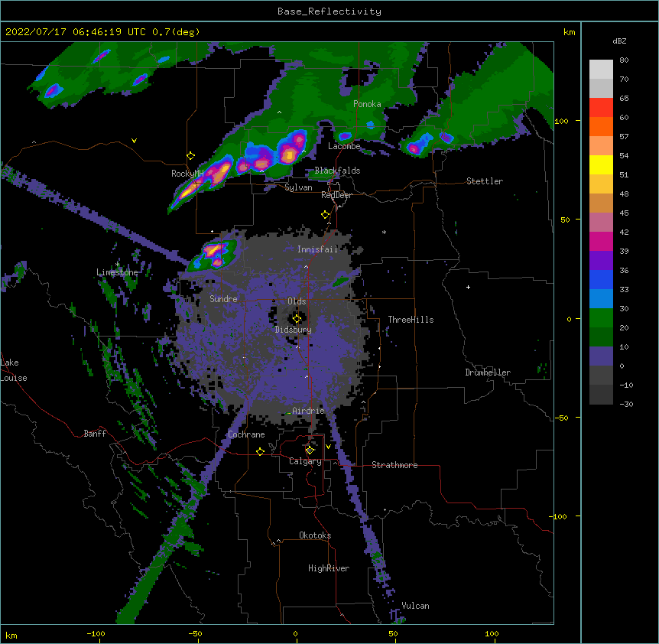This screenshot has height=644, width=659.
Task: Click the RedDeer city label
Action: coord(336,195)
